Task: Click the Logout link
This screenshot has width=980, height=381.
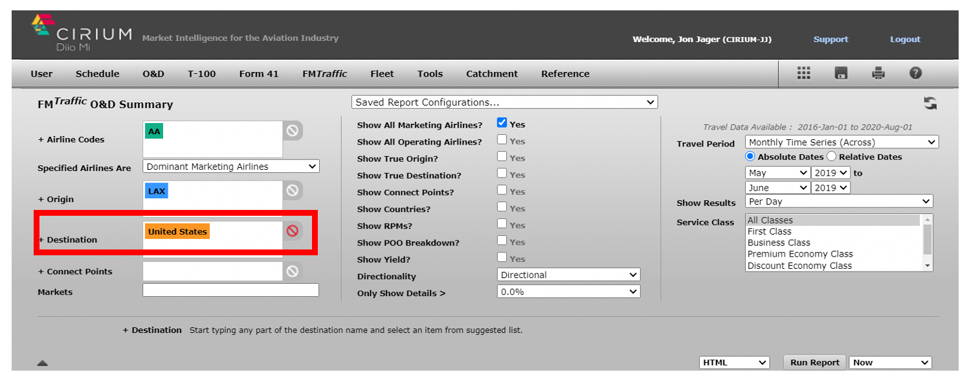Action: 905,40
